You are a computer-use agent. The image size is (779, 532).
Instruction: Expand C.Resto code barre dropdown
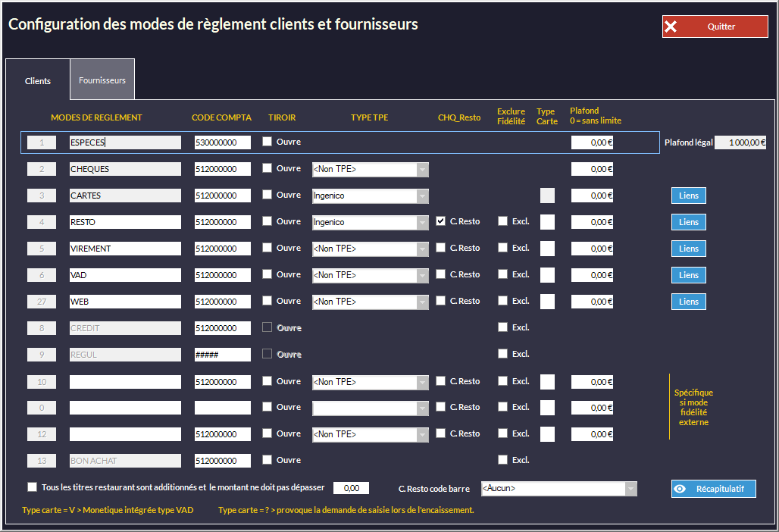[630, 489]
